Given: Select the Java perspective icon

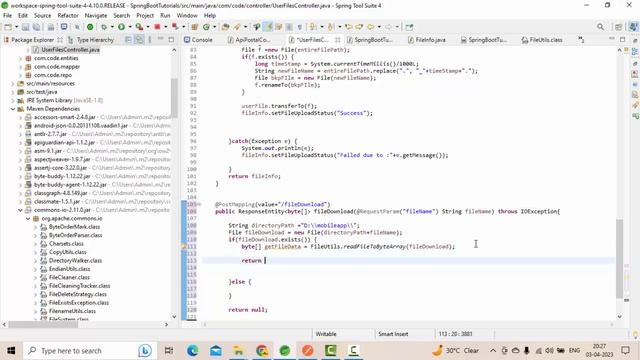Looking at the screenshot, I should tap(633, 27).
